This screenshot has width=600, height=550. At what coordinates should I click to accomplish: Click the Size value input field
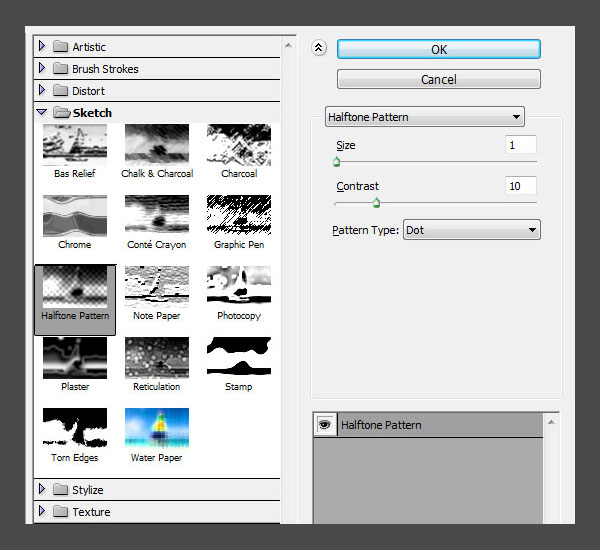(521, 145)
